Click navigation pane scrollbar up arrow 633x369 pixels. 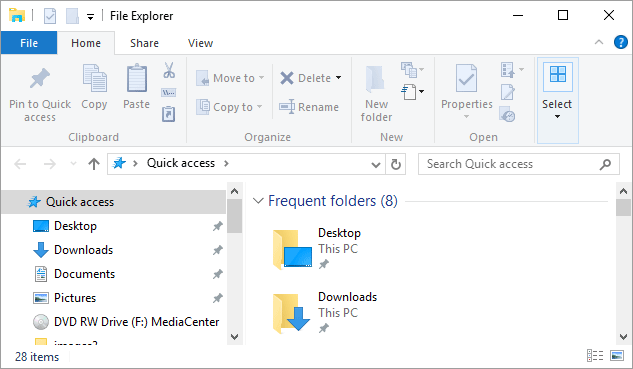pyautogui.click(x=235, y=191)
